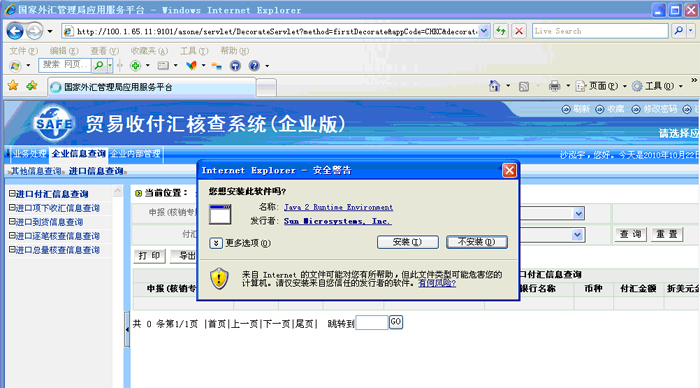Switch to the 企业内部管理 tab
Image resolution: width=700 pixels, height=388 pixels.
click(x=135, y=154)
